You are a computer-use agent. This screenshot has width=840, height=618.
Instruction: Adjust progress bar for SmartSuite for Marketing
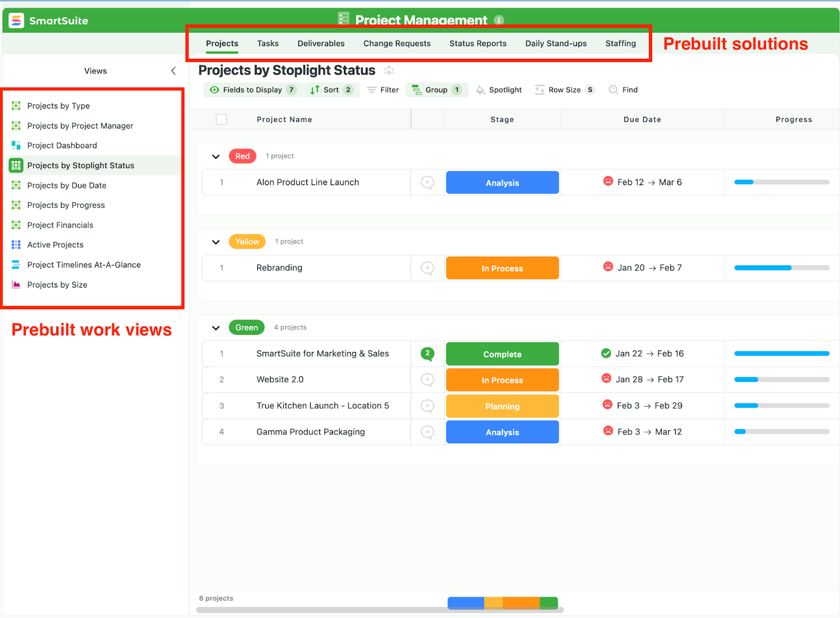pos(782,354)
